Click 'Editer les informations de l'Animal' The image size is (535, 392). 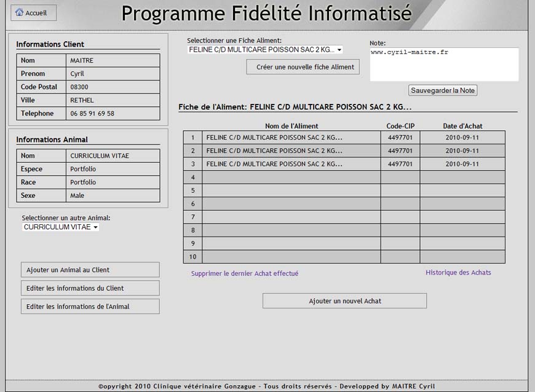click(90, 307)
